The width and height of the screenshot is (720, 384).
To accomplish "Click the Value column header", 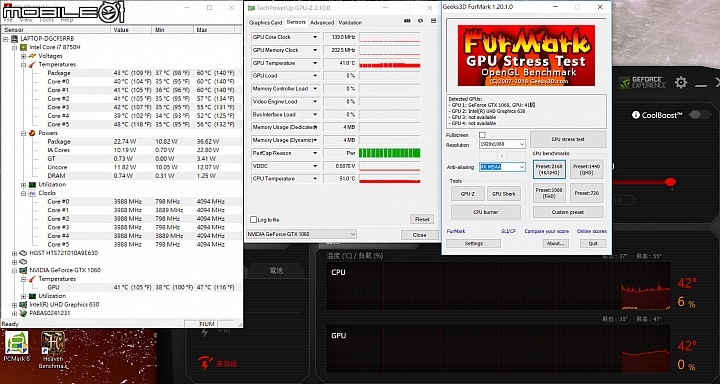I will [x=131, y=30].
